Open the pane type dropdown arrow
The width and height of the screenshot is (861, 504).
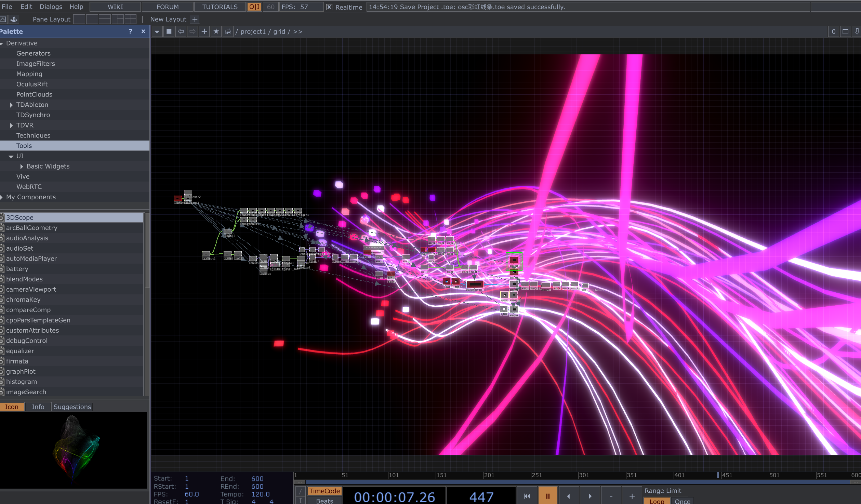pos(157,31)
